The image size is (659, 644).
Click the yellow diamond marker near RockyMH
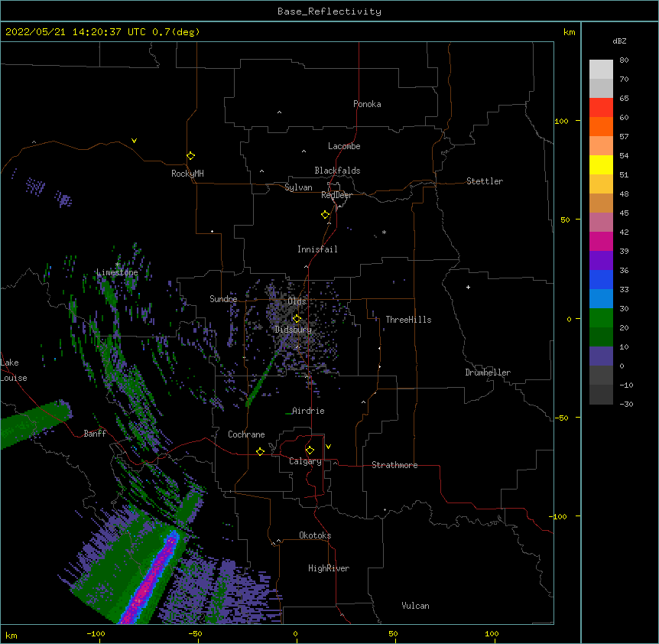190,156
